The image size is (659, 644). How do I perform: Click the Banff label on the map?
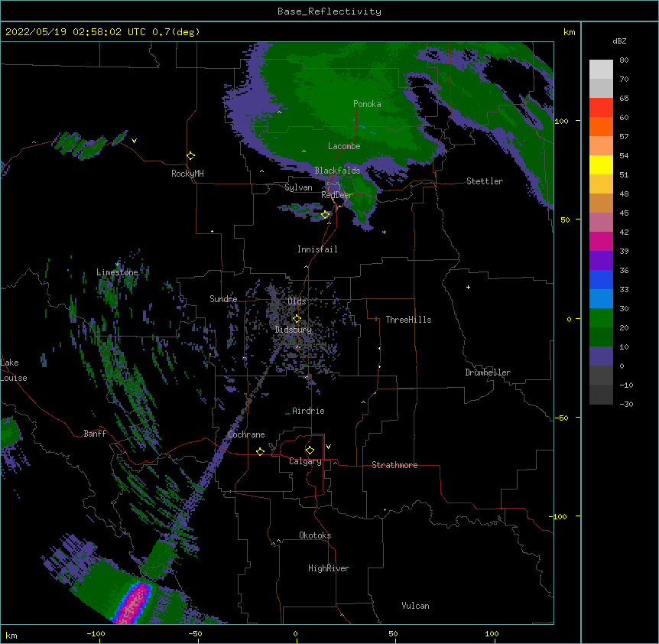[95, 434]
